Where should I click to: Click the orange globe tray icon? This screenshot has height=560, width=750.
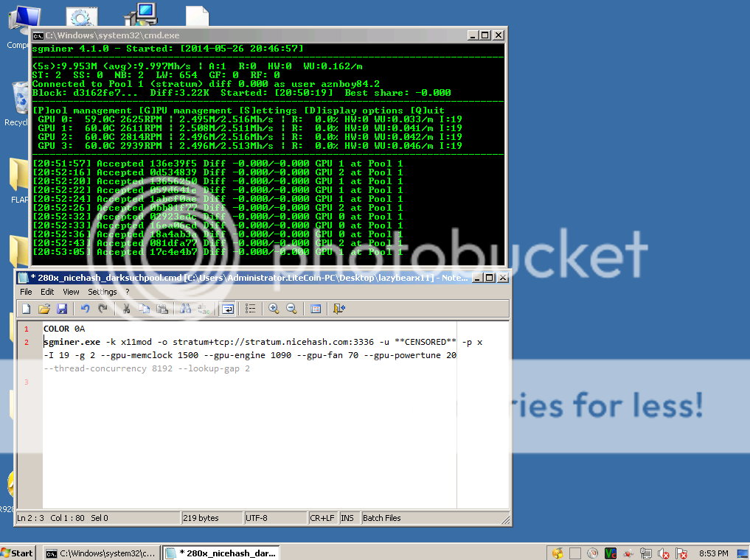(x=558, y=553)
